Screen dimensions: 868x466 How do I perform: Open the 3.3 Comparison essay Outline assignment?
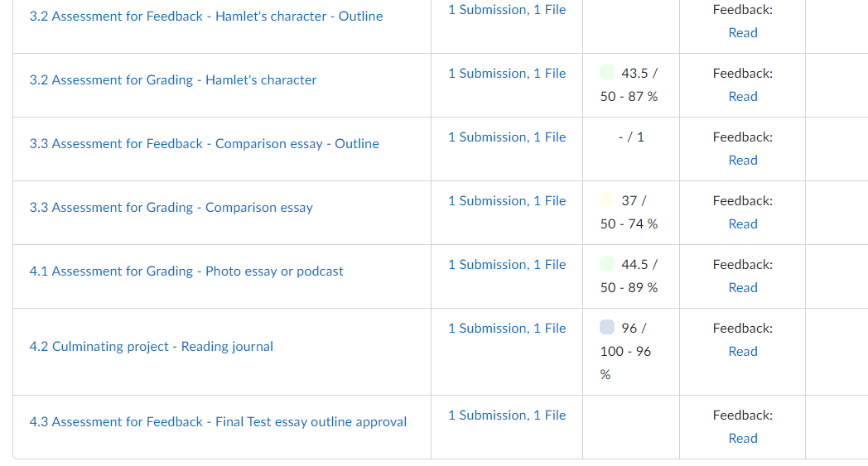[205, 144]
